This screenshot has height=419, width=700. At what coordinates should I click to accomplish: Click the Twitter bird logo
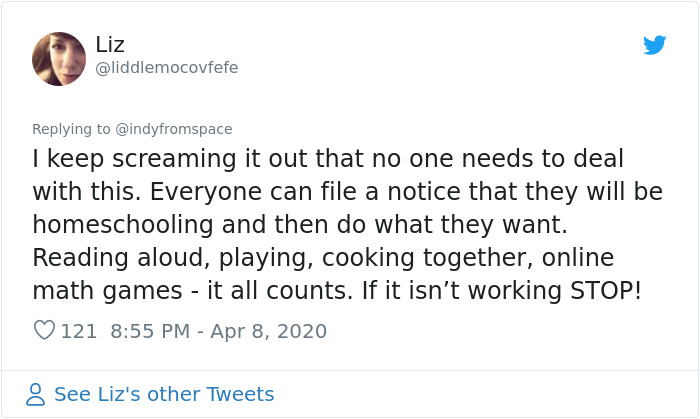pyautogui.click(x=655, y=45)
